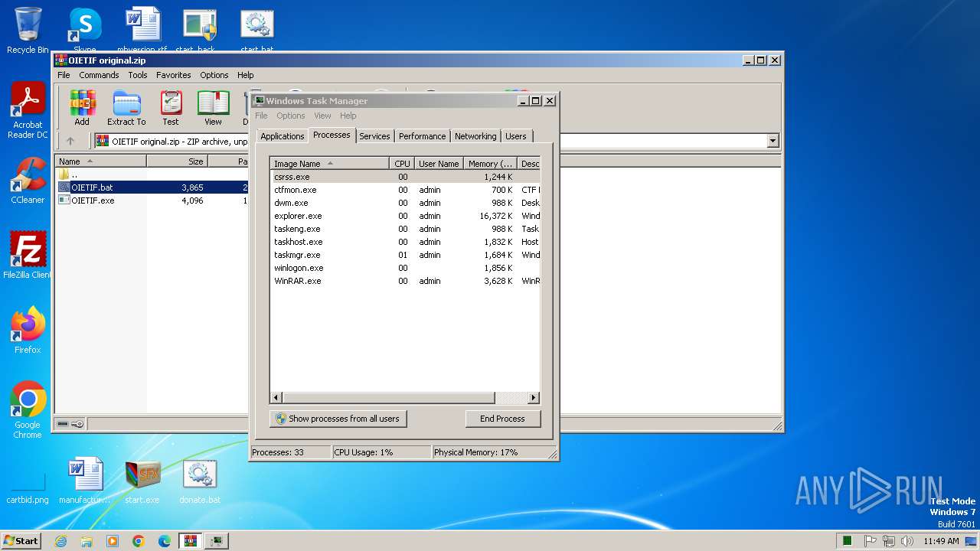Click the View icon in WinRAR toolbar
The height and width of the screenshot is (551, 980).
213,107
